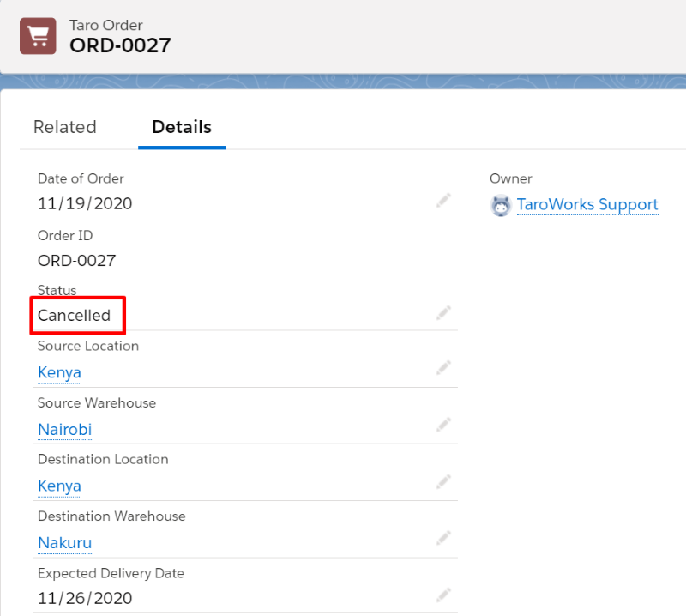Edit Date of Order using its pencil icon

click(x=444, y=200)
